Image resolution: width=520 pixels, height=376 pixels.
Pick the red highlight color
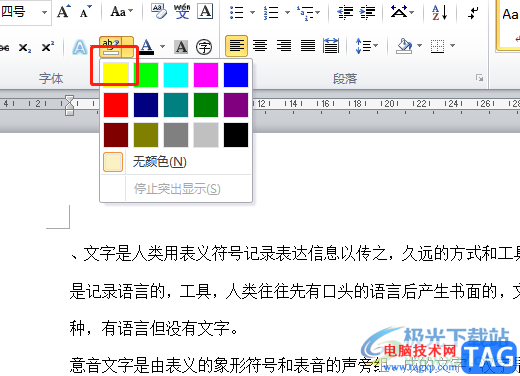tap(116, 105)
